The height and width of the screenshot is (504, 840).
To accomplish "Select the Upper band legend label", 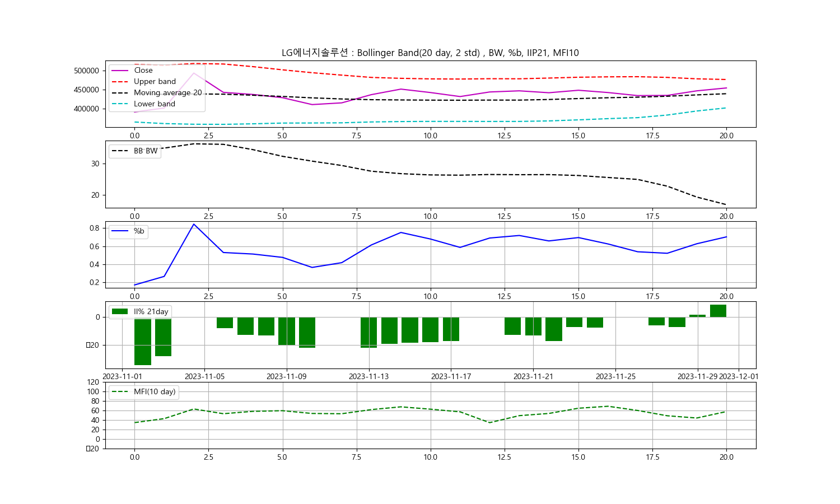I will click(x=155, y=81).
